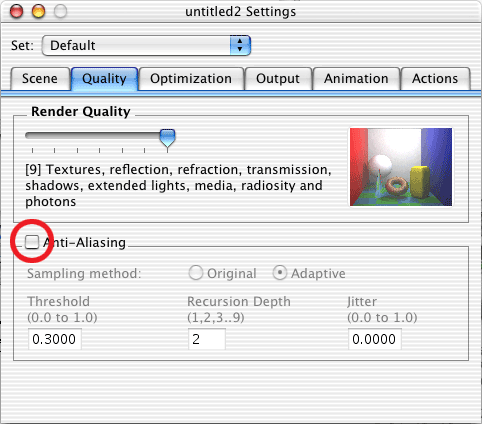
Task: Click the Threshold input field
Action: (x=55, y=339)
